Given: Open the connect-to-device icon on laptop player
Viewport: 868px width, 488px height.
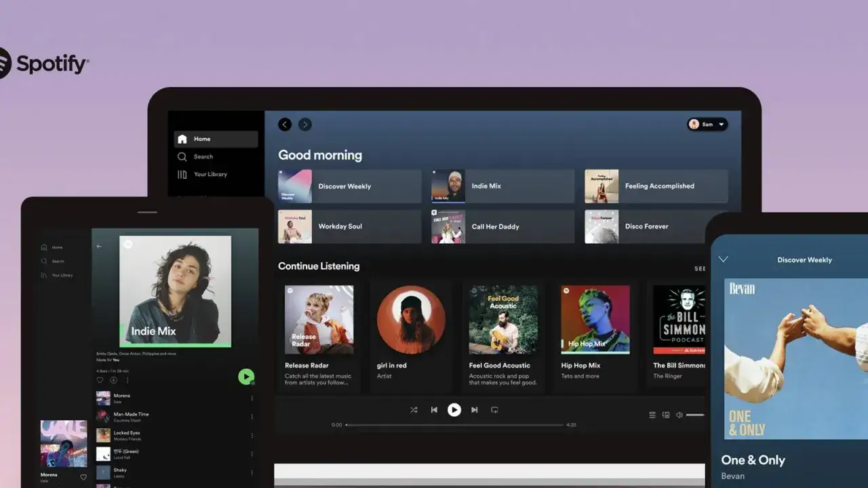Looking at the screenshot, I should [666, 415].
